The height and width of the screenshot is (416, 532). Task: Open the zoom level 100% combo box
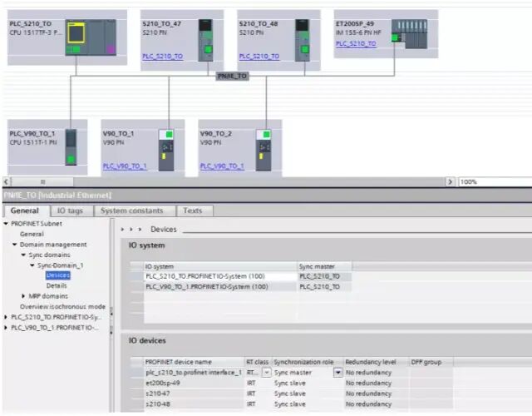pos(495,182)
